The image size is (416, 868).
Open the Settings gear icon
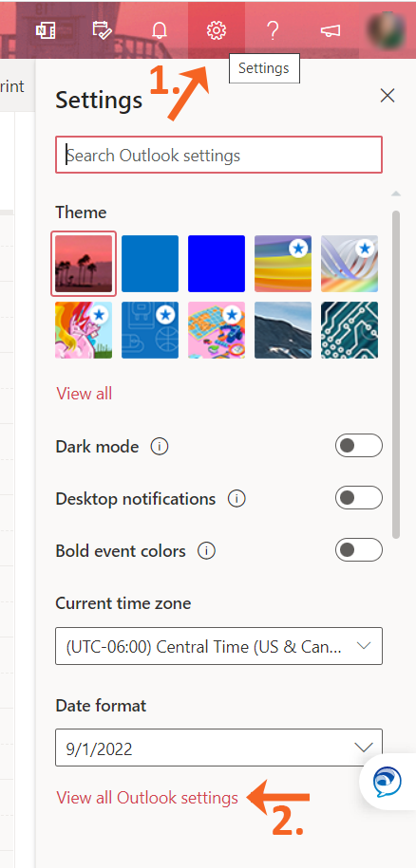click(x=216, y=30)
